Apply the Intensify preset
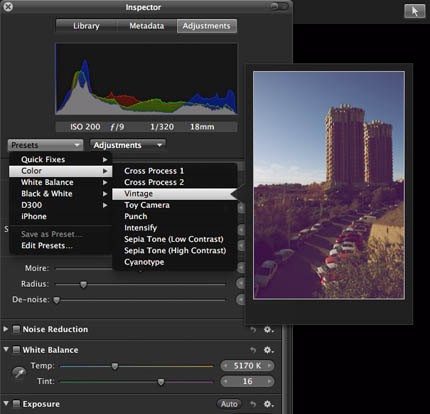 tap(175, 228)
